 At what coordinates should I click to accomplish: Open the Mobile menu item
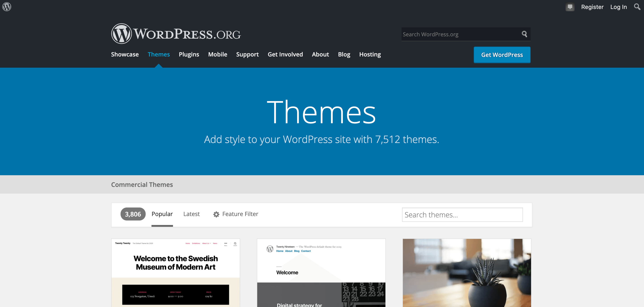pyautogui.click(x=218, y=54)
